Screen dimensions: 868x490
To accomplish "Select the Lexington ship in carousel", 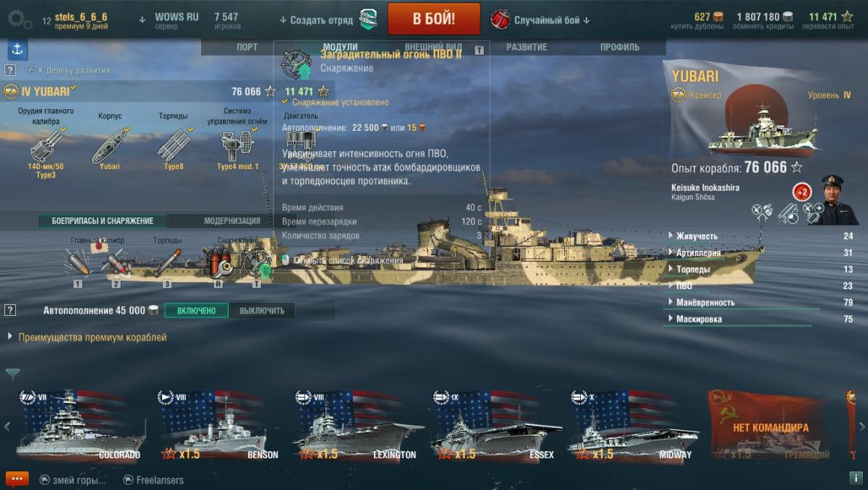I will point(358,426).
